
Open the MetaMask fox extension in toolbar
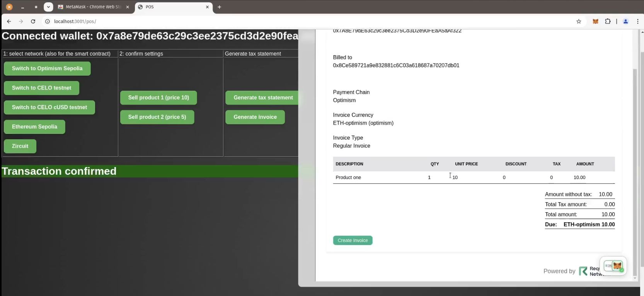(x=595, y=21)
